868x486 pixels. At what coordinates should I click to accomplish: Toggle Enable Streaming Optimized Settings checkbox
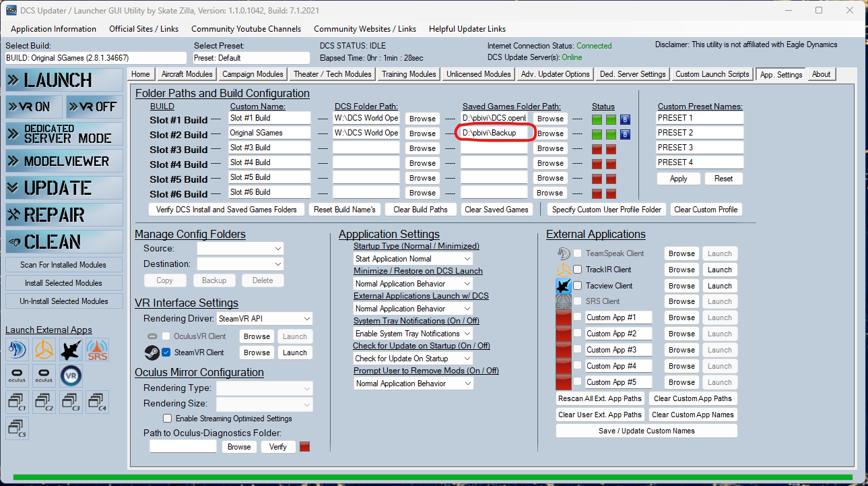[x=168, y=419]
